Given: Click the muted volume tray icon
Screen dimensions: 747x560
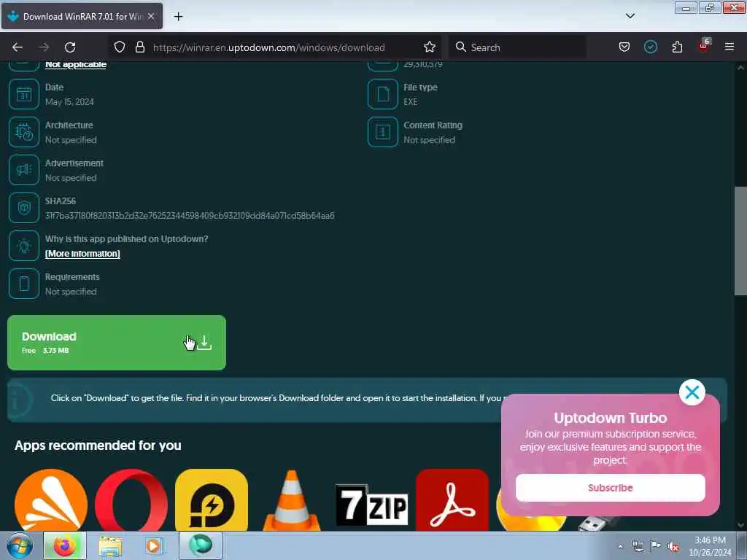Looking at the screenshot, I should pos(673,547).
